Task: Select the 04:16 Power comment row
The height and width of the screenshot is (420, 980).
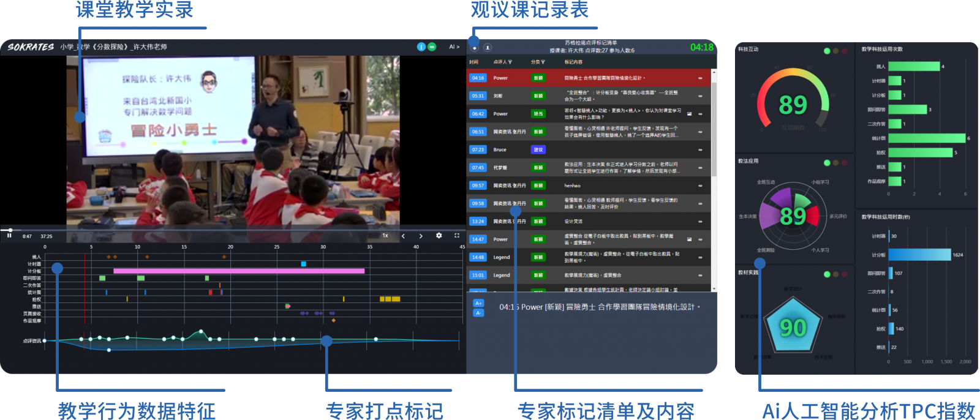Action: click(x=588, y=78)
